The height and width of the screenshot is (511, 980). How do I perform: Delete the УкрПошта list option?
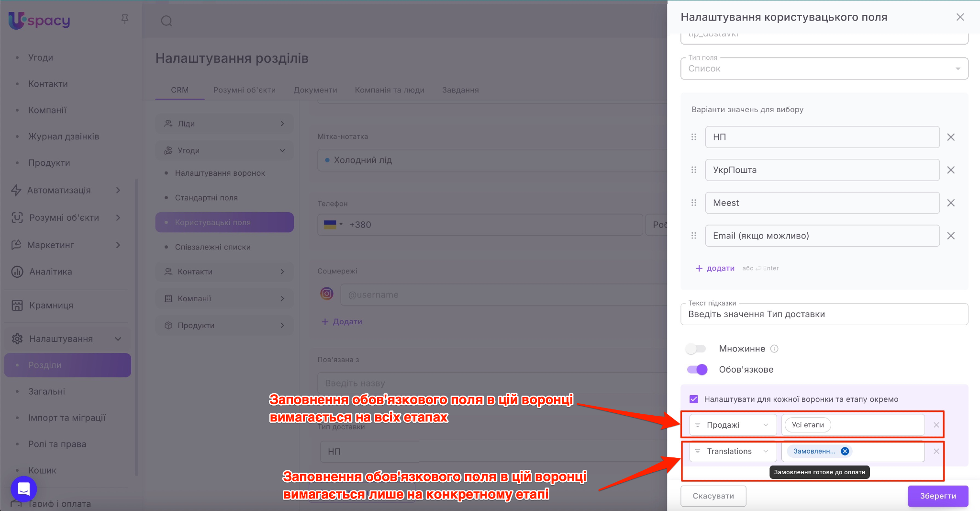tap(951, 170)
